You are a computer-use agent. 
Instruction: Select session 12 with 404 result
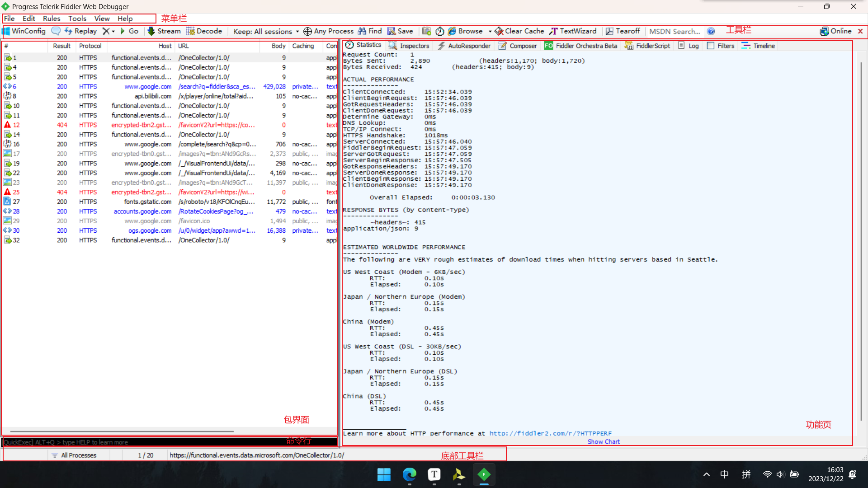point(170,125)
